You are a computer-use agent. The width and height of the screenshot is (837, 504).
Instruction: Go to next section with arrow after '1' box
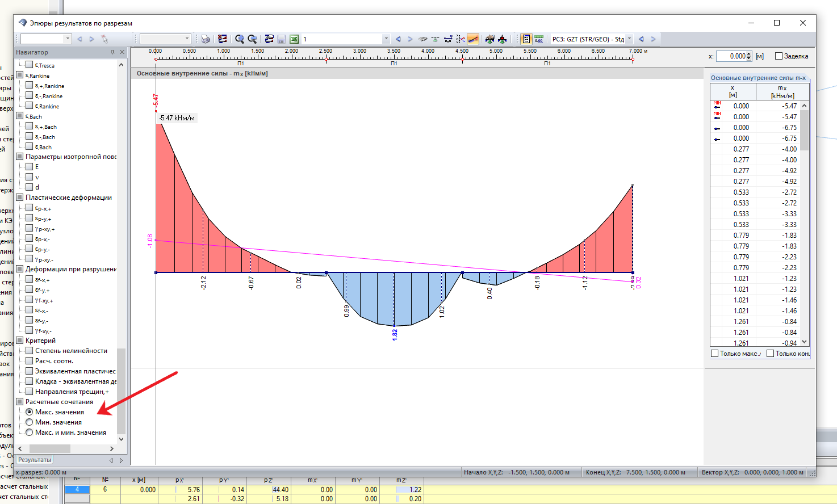[410, 39]
